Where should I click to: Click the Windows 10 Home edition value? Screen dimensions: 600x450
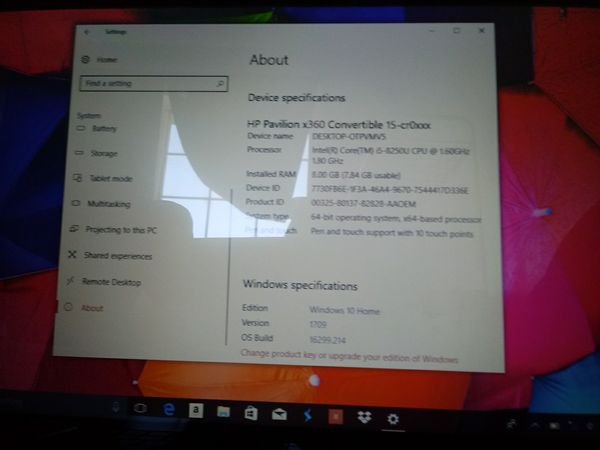point(344,310)
